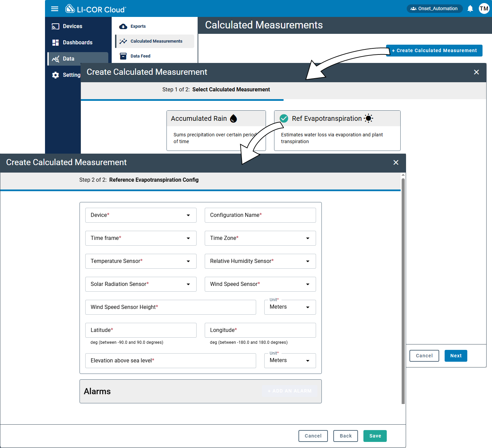Close the Step 1 Create Calculated Measurement dialog
The height and width of the screenshot is (448, 492).
[x=476, y=72]
